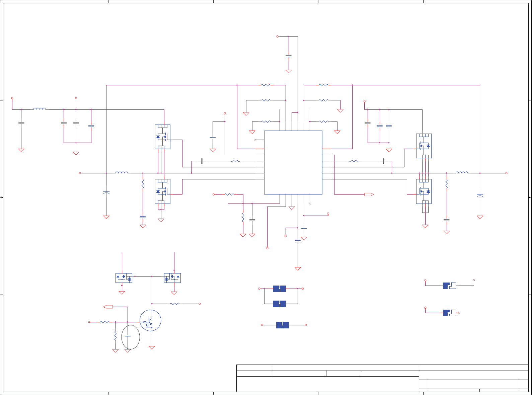Select the capacitor enclosed by the ellipse
Image resolution: width=532 pixels, height=395 pixels.
pyautogui.click(x=128, y=335)
